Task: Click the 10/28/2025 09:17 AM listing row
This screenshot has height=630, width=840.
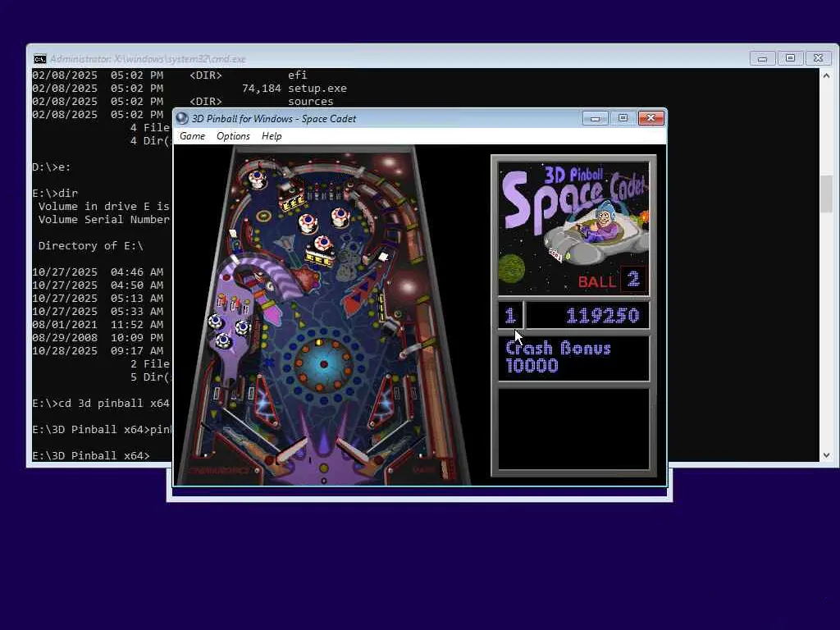Action: [98, 351]
